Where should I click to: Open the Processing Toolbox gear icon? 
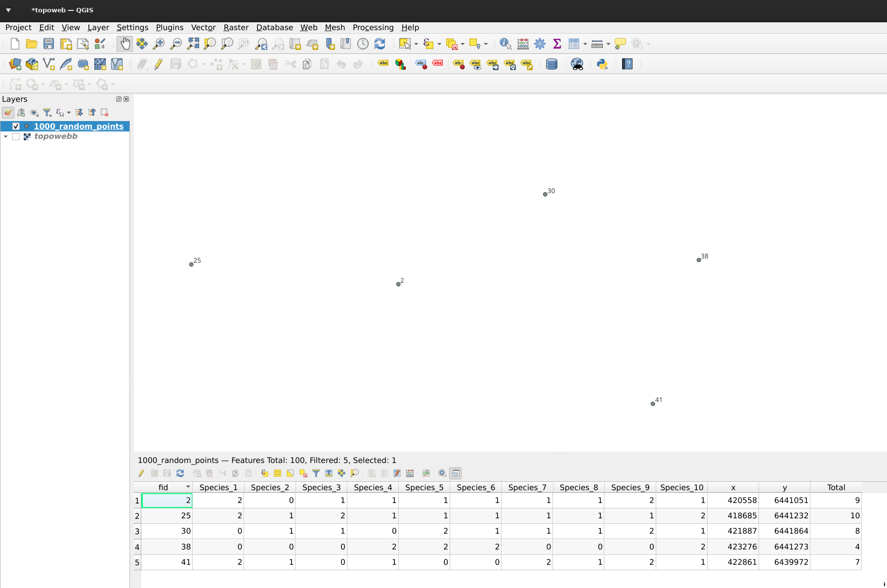(540, 44)
